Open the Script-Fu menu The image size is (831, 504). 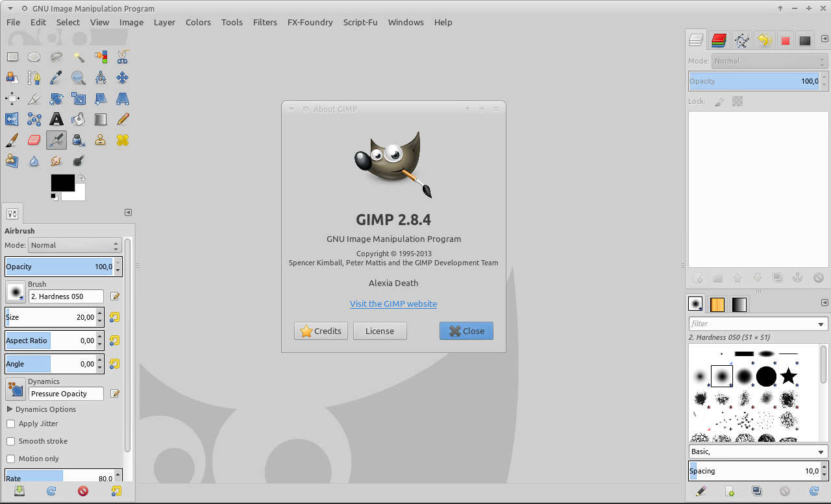(360, 22)
